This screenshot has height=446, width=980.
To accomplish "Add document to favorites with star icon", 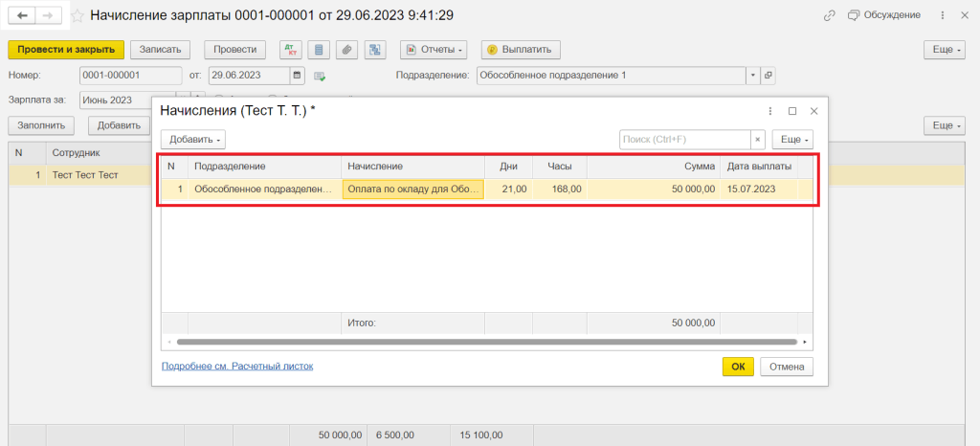I will (x=77, y=16).
